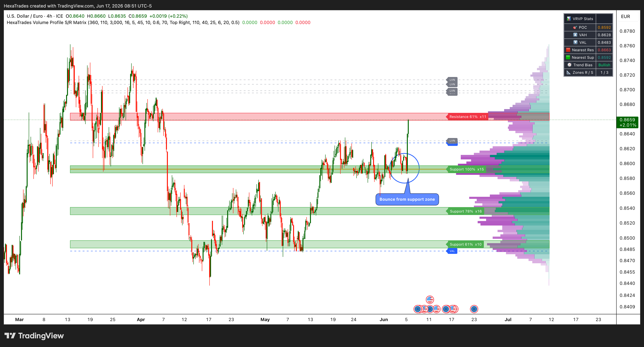Click the high value H0.8660 in header
The width and height of the screenshot is (644, 347).
click(96, 16)
